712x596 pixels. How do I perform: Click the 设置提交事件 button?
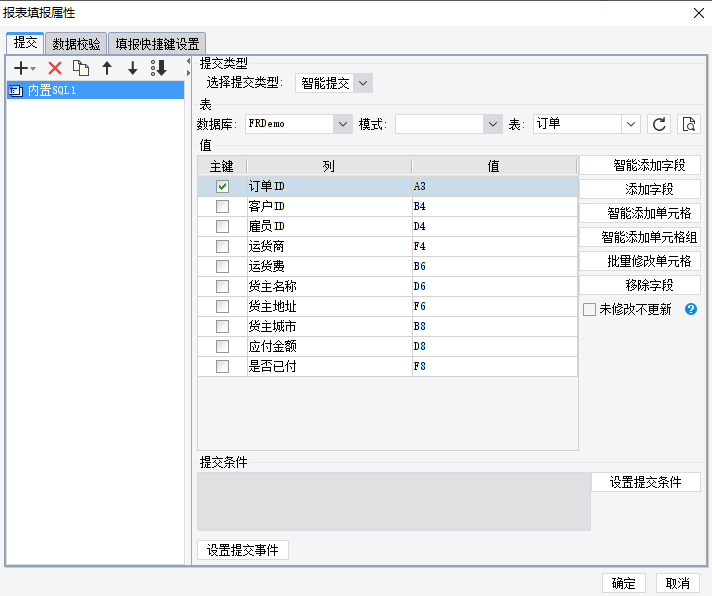[x=243, y=550]
